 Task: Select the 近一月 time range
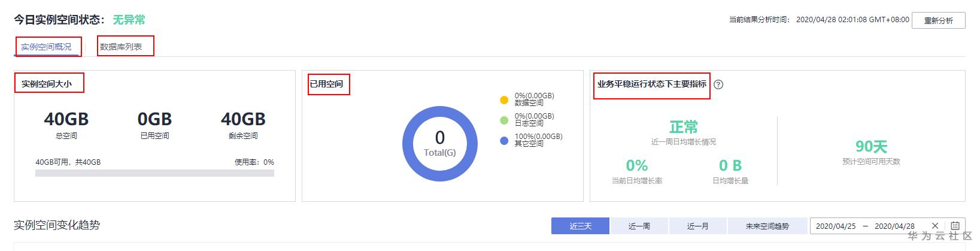point(697,226)
